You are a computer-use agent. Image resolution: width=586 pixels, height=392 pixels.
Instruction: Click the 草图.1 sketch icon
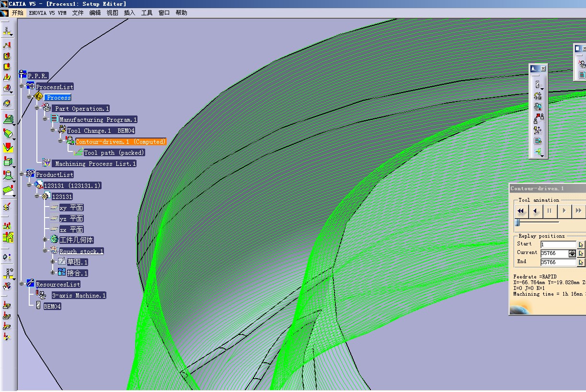coord(62,262)
